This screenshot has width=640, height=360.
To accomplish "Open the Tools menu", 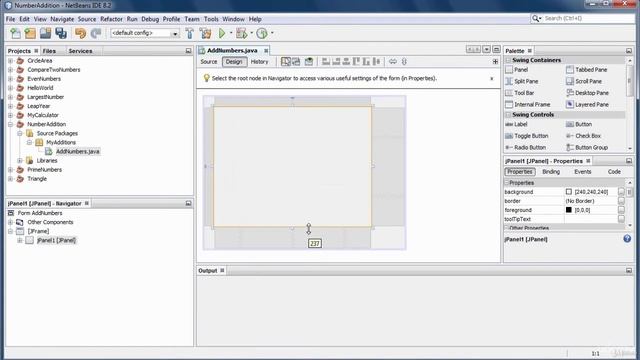I will pyautogui.click(x=211, y=19).
